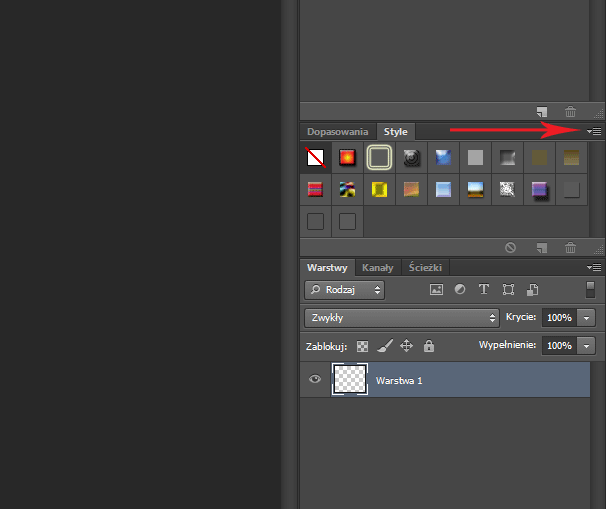Click the Wypełnienie fill value field
The image size is (606, 509).
point(559,346)
